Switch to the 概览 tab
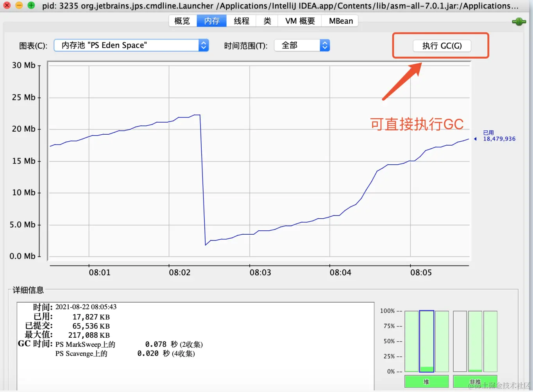The image size is (533, 392). tap(182, 21)
